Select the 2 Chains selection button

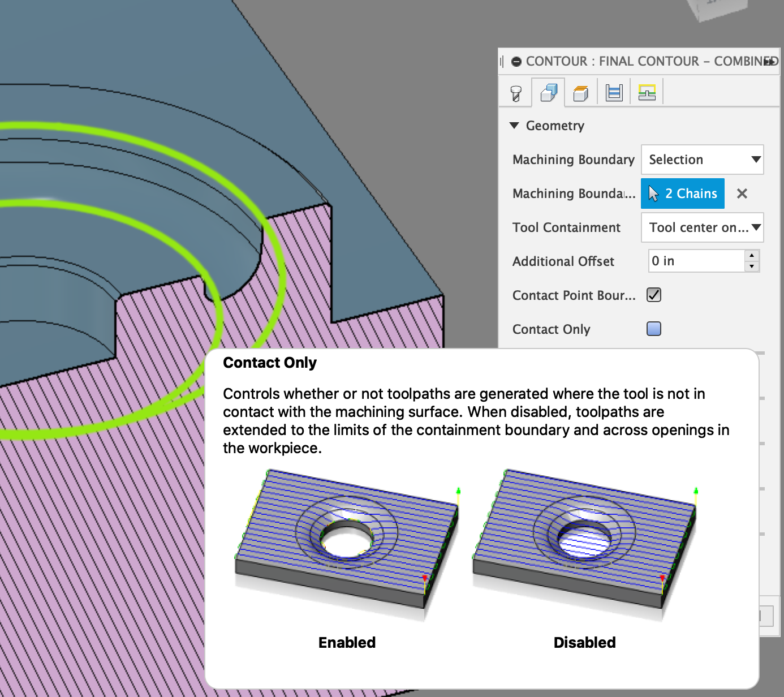tap(683, 193)
